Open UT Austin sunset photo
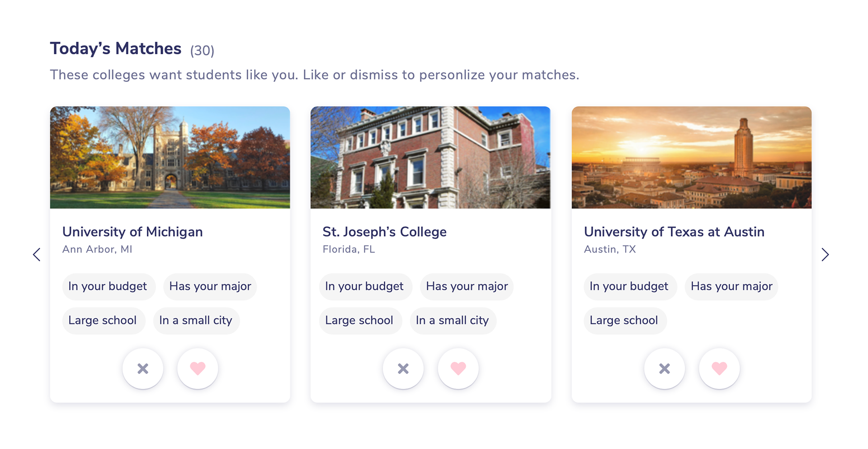 (691, 157)
